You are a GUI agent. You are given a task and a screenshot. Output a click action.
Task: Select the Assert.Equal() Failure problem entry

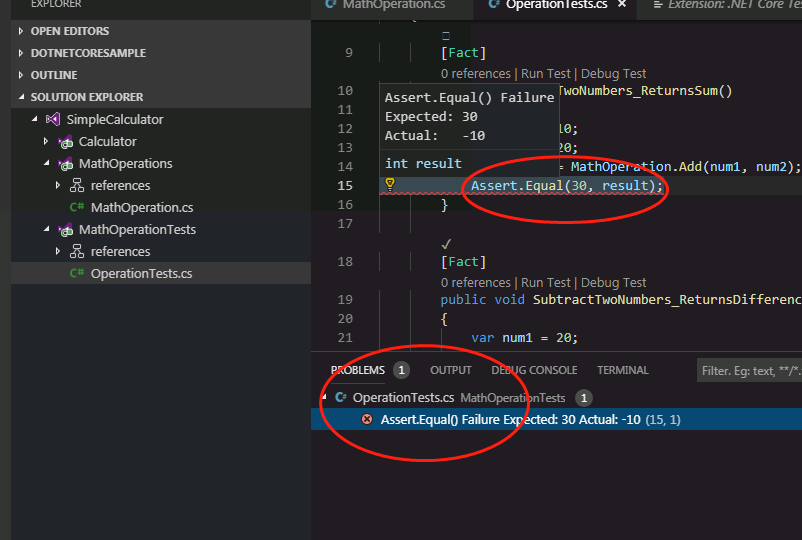(556, 419)
